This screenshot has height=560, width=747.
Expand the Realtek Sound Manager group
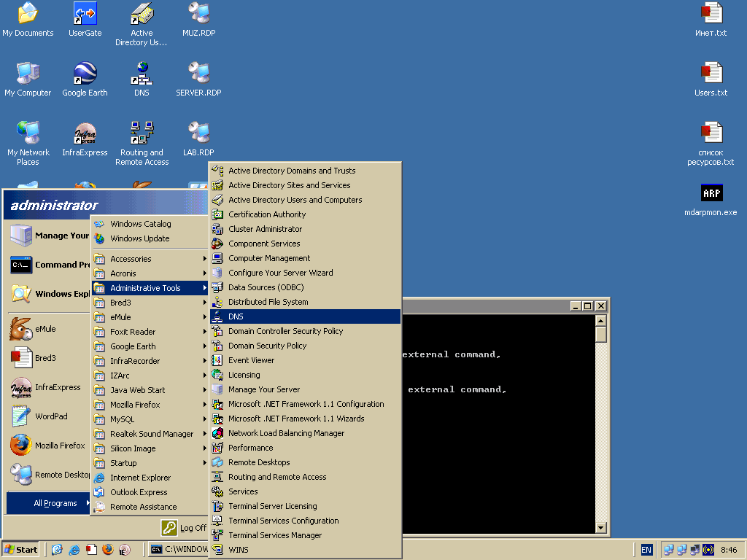150,434
